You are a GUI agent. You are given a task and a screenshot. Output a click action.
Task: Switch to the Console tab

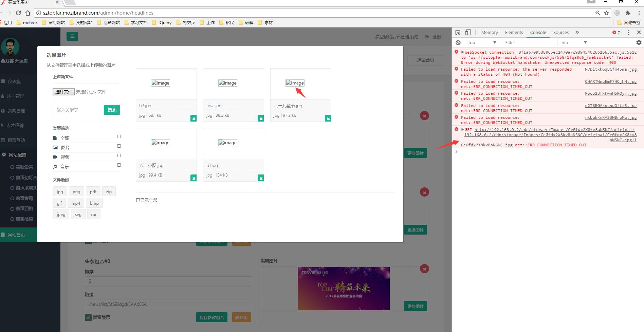[538, 33]
